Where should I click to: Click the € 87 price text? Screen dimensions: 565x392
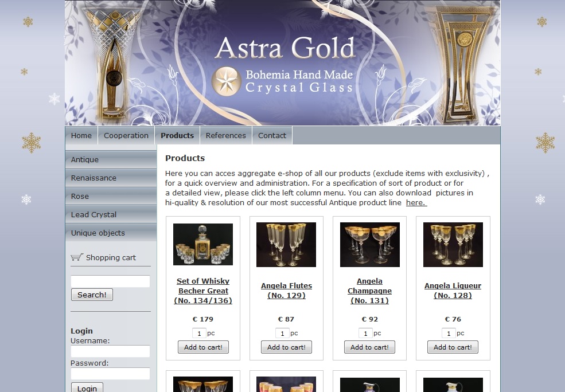(286, 319)
